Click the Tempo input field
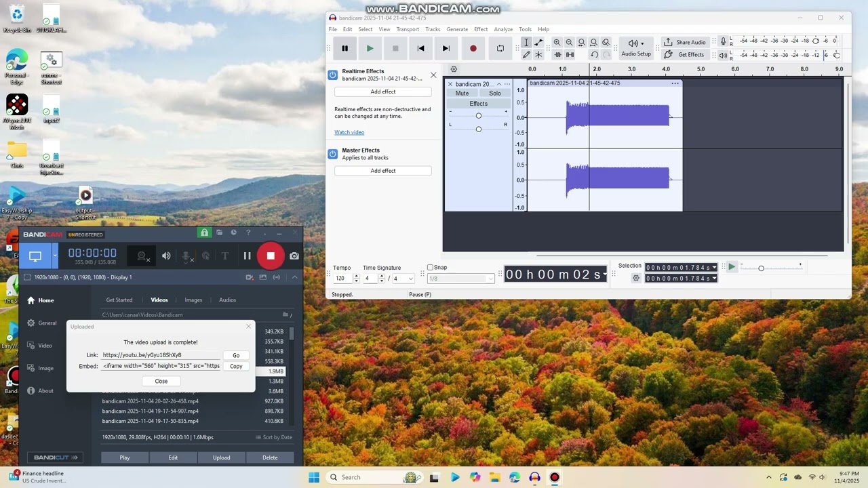This screenshot has width=868, height=488. point(342,279)
